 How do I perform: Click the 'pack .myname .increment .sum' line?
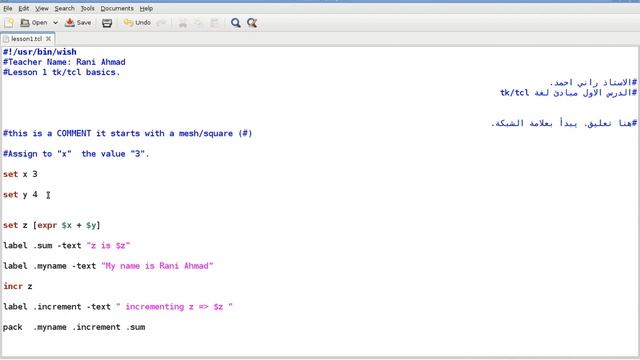pyautogui.click(x=74, y=327)
